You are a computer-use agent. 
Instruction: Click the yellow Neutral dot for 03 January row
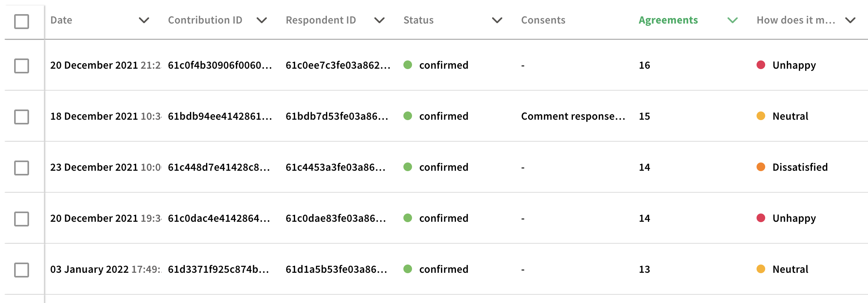(761, 269)
